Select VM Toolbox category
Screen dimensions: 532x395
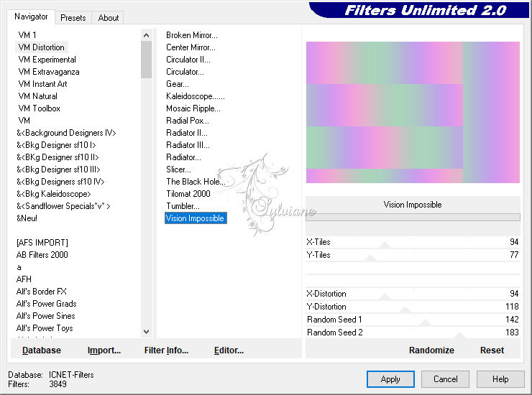click(40, 108)
